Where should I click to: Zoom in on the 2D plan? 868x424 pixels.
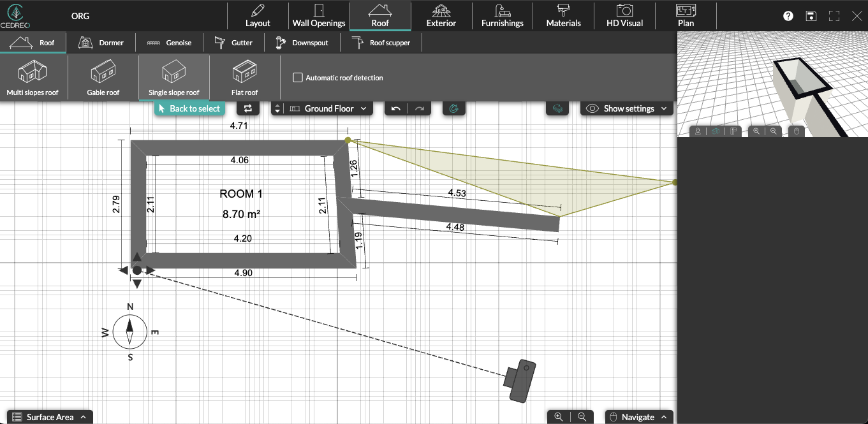click(559, 417)
